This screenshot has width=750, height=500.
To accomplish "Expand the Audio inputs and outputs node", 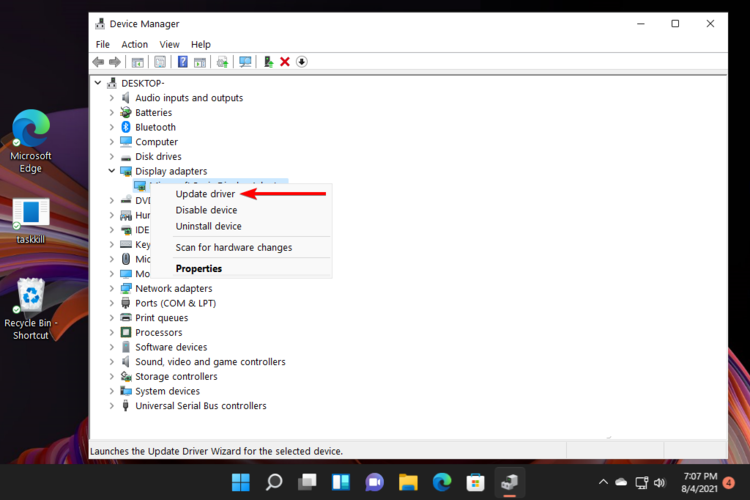I will click(x=112, y=98).
